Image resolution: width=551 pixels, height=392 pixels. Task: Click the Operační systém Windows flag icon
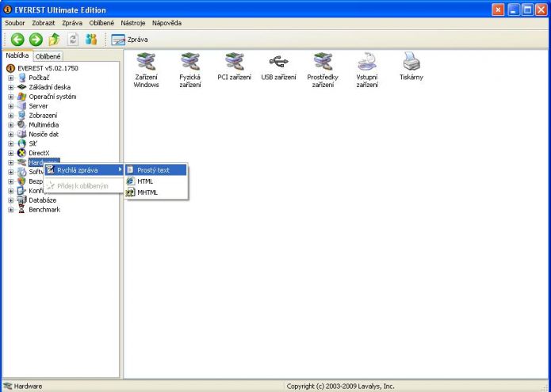click(21, 96)
